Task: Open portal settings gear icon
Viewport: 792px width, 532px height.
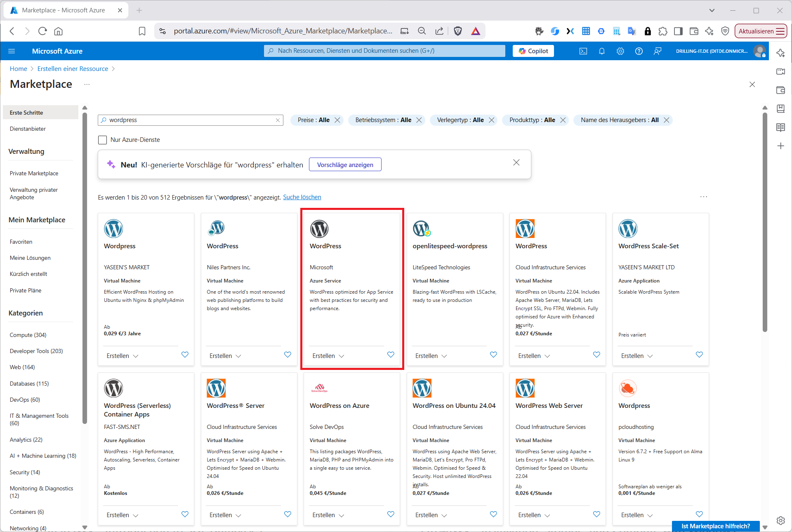Action: [x=620, y=51]
